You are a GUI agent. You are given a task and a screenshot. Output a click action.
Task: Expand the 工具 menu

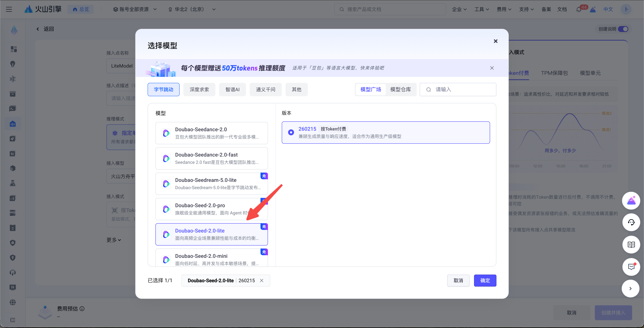(482, 9)
